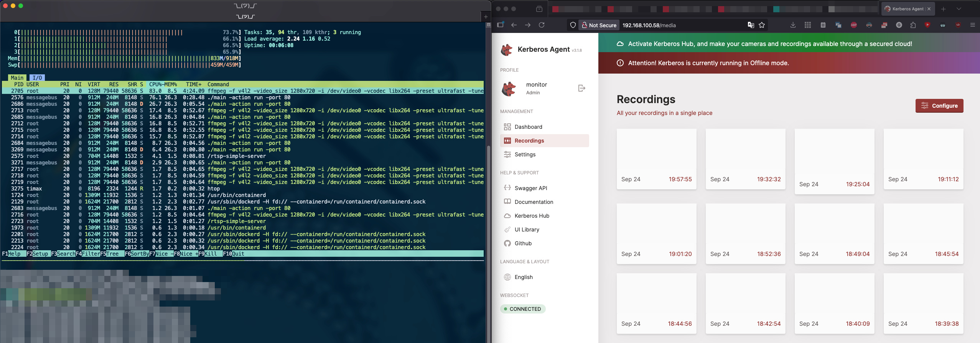Open recording from Sep 24 19:11:12
Viewport: 980px width, 343px height.
click(924, 159)
